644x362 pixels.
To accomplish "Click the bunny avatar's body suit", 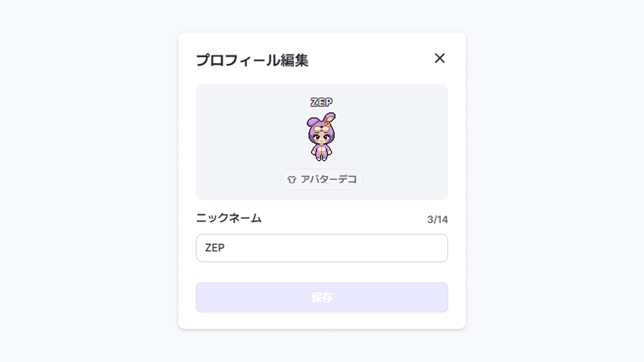I will [x=321, y=148].
